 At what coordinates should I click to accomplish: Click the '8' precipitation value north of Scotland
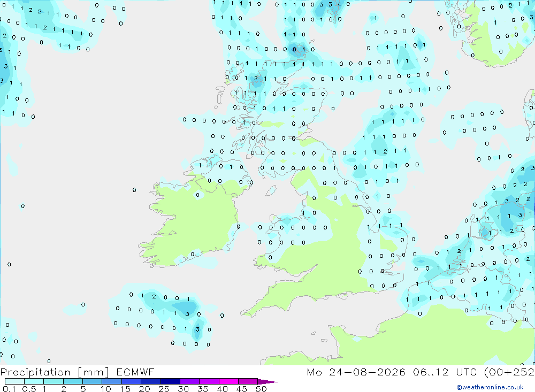click(294, 49)
